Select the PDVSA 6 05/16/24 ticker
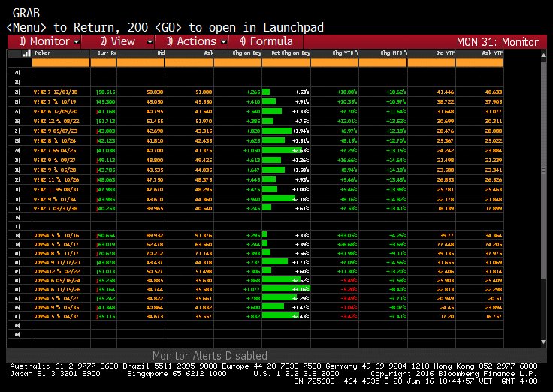This screenshot has height=392, width=553. point(57,280)
